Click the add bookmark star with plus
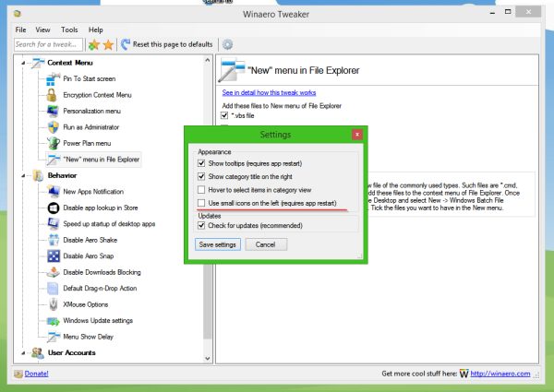Image resolution: width=554 pixels, height=392 pixels. [x=94, y=44]
